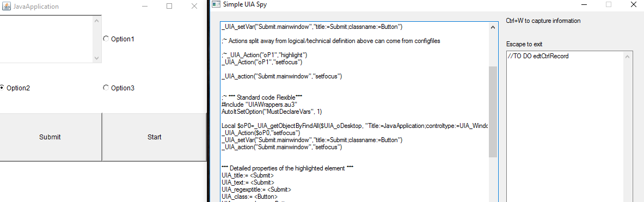Click the 'Detailed properties of the highlighted element' heading
This screenshot has height=202, width=644.
click(287, 168)
